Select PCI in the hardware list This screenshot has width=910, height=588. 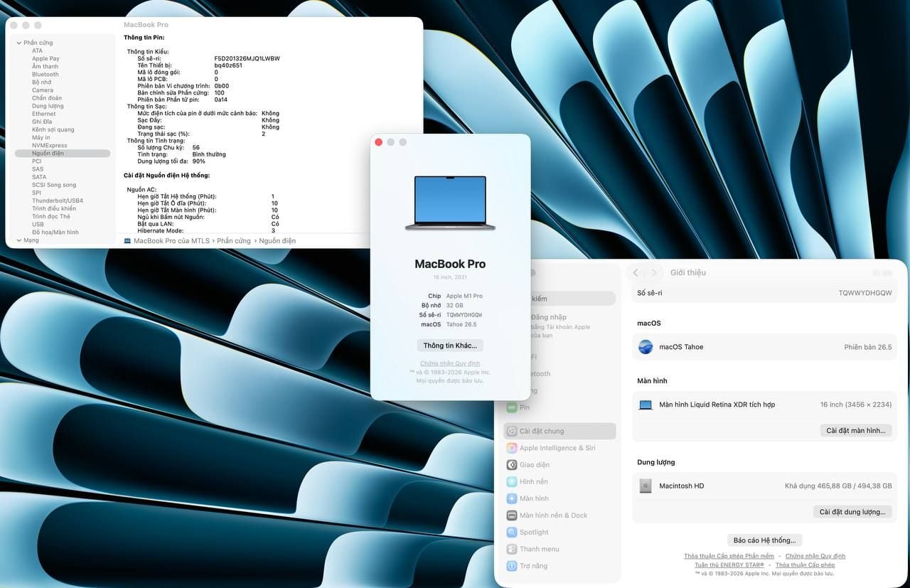(37, 161)
